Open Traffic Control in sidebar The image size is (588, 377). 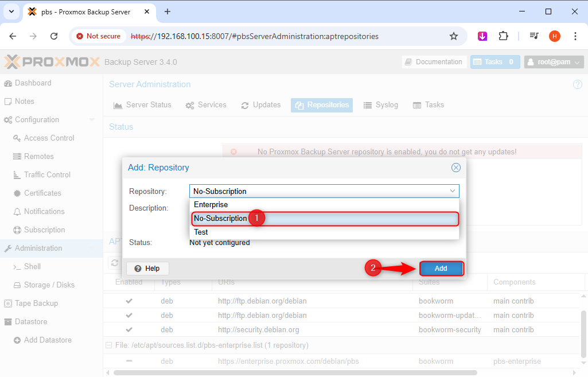52,175
